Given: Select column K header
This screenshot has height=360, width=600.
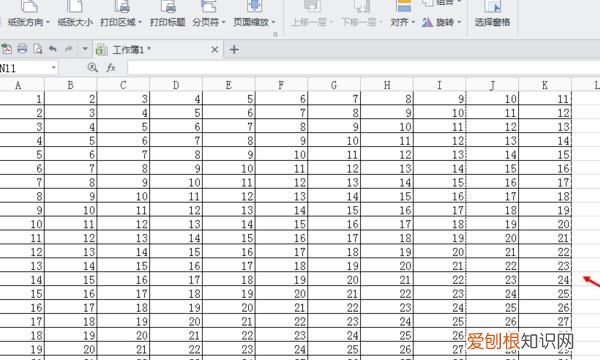Looking at the screenshot, I should tap(545, 85).
